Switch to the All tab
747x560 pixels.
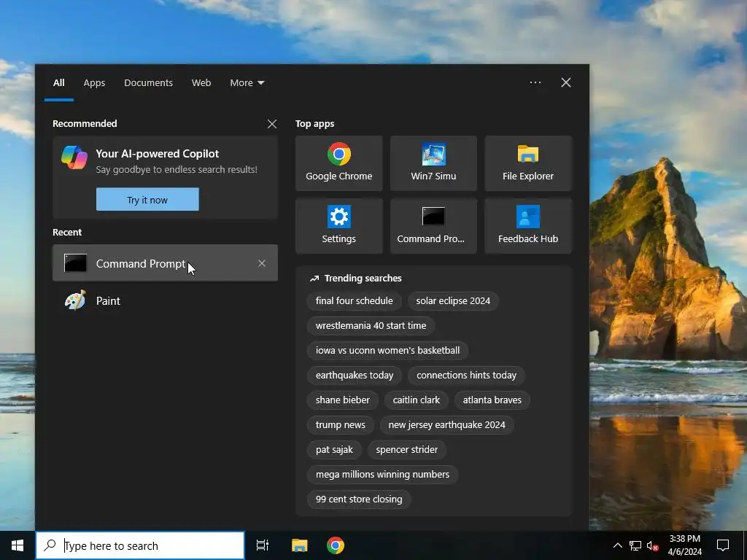[x=59, y=83]
